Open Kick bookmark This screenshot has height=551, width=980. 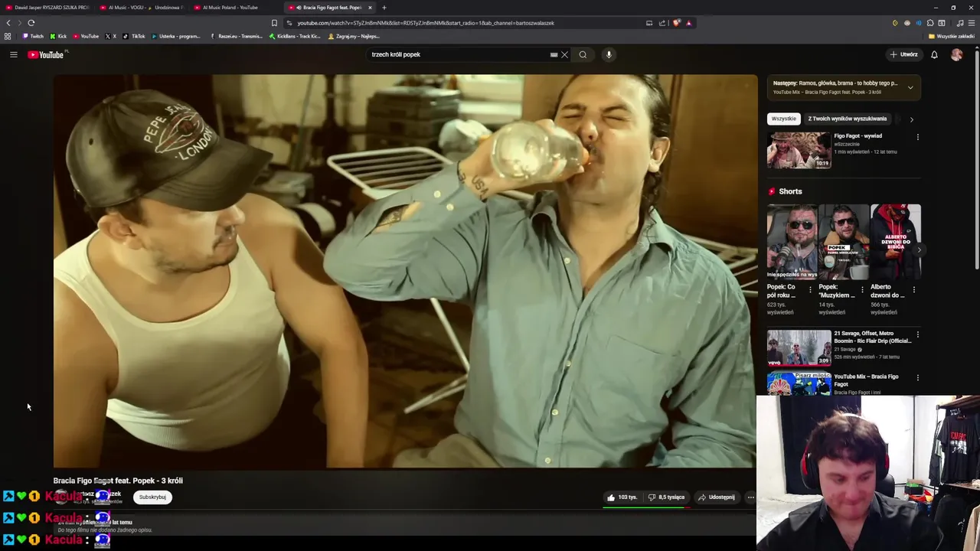[58, 36]
